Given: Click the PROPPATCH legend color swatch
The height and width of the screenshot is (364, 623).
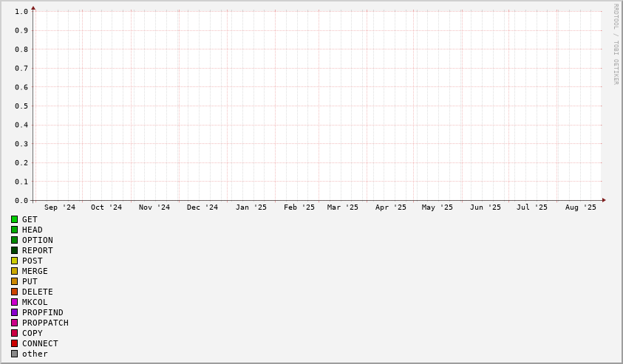Looking at the screenshot, I should click(14, 323).
